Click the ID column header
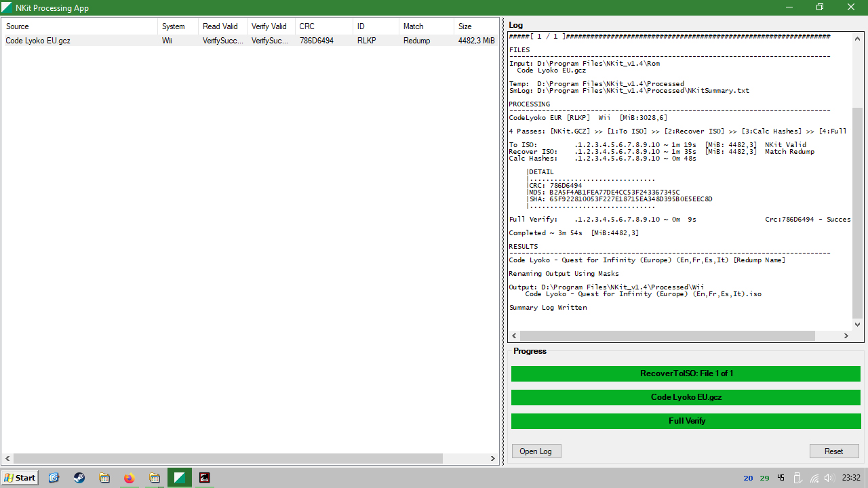Screen dimensions: 868x488 tap(376, 26)
